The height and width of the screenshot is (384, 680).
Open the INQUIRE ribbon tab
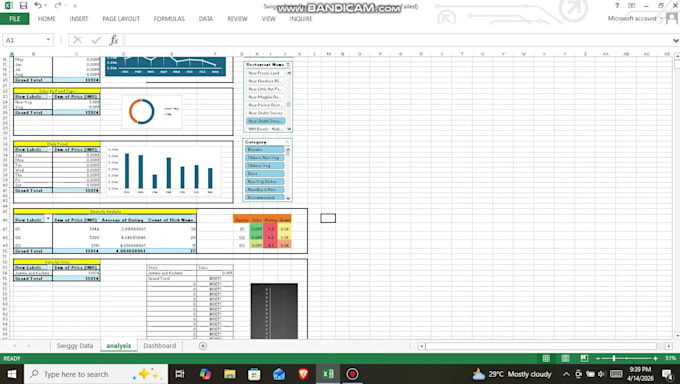tap(301, 19)
